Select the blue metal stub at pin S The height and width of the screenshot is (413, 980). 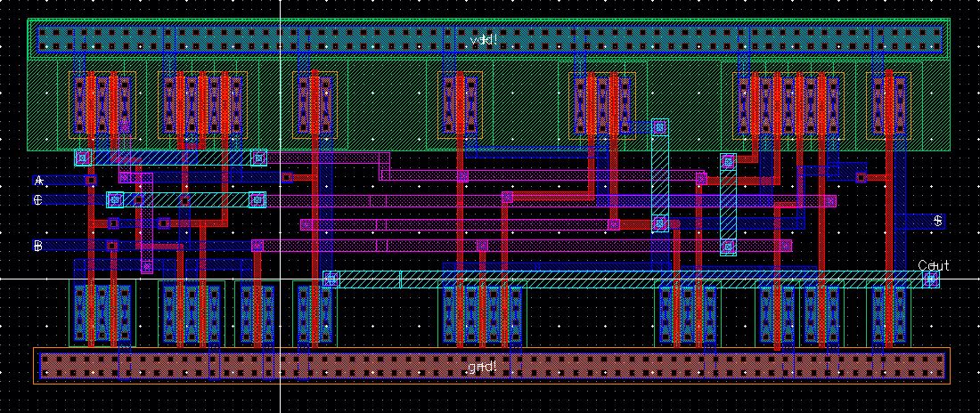click(920, 221)
